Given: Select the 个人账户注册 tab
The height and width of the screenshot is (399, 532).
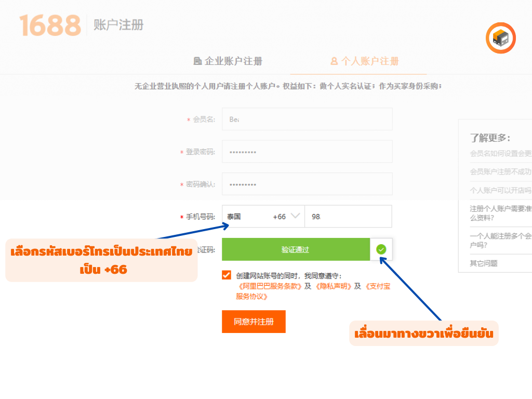Looking at the screenshot, I should 365,61.
